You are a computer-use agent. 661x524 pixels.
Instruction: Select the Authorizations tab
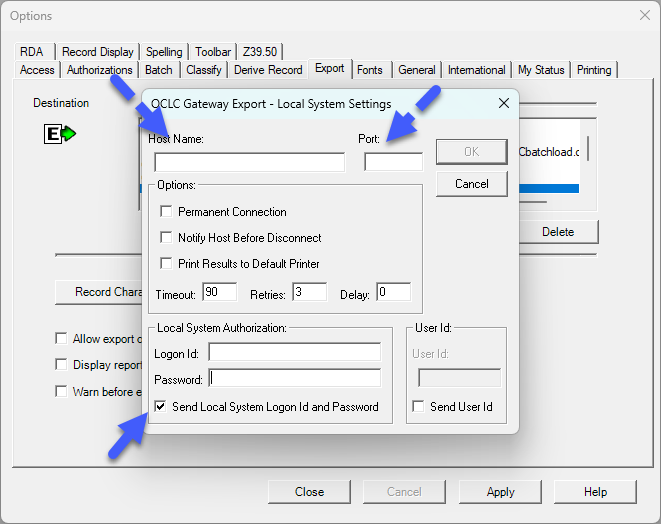(99, 70)
